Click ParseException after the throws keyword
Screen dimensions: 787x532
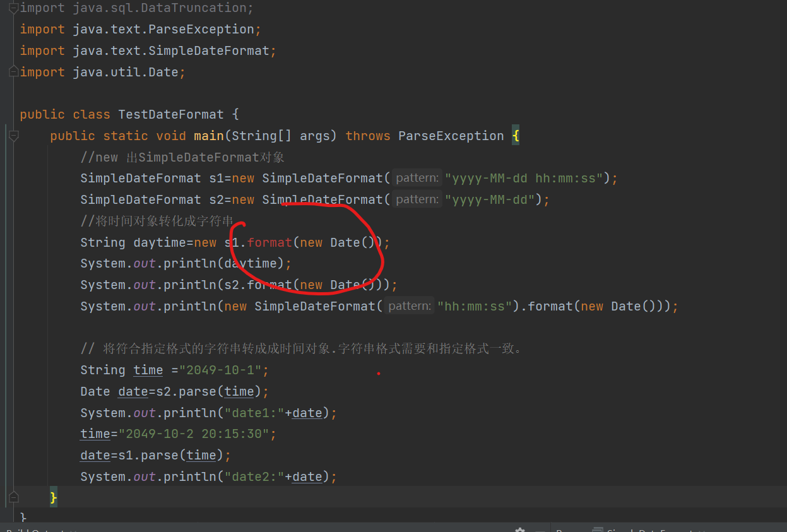pyautogui.click(x=451, y=136)
